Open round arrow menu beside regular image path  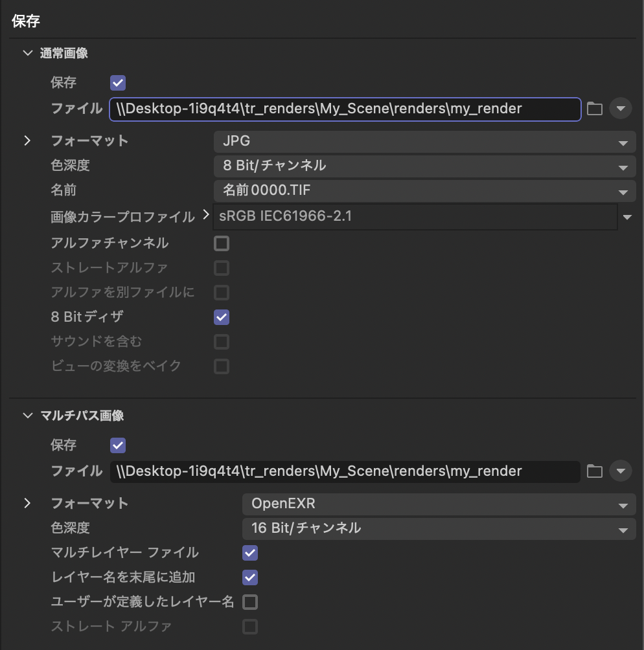click(620, 109)
